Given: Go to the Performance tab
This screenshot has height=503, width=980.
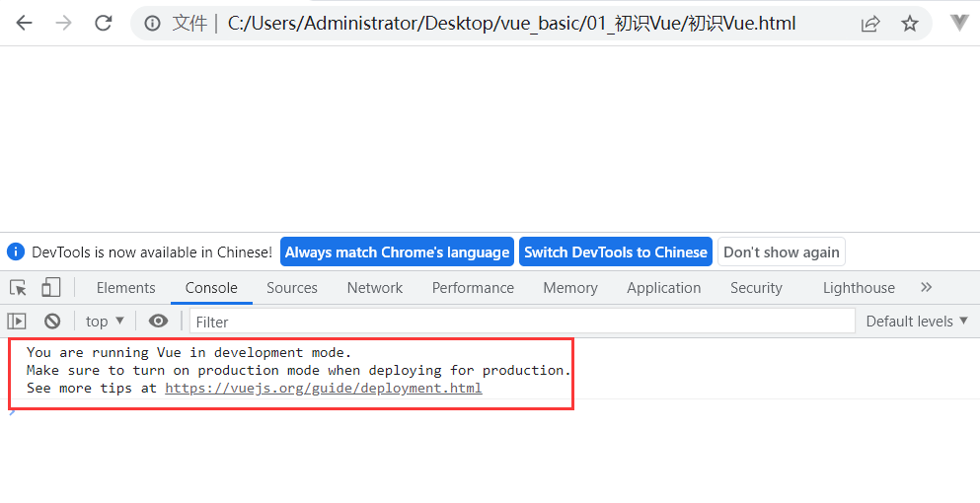Looking at the screenshot, I should coord(473,287).
